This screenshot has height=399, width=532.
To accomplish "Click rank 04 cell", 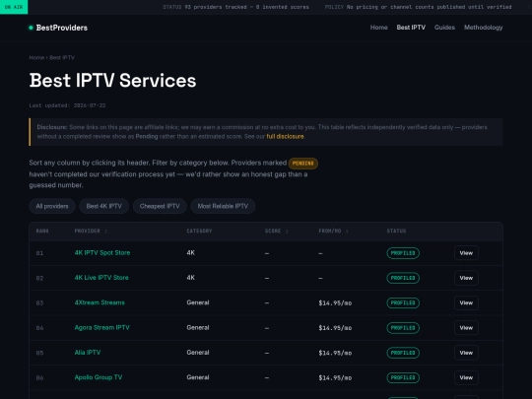I will click(x=39, y=328).
